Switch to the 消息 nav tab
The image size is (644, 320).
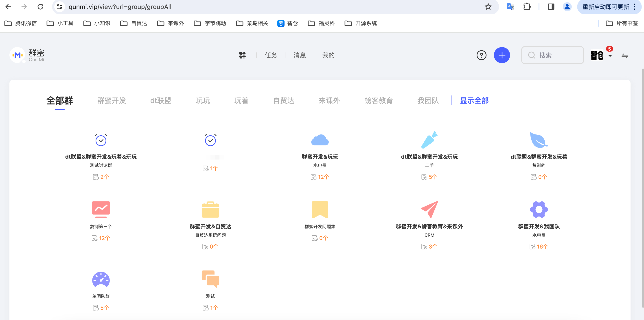coord(300,55)
